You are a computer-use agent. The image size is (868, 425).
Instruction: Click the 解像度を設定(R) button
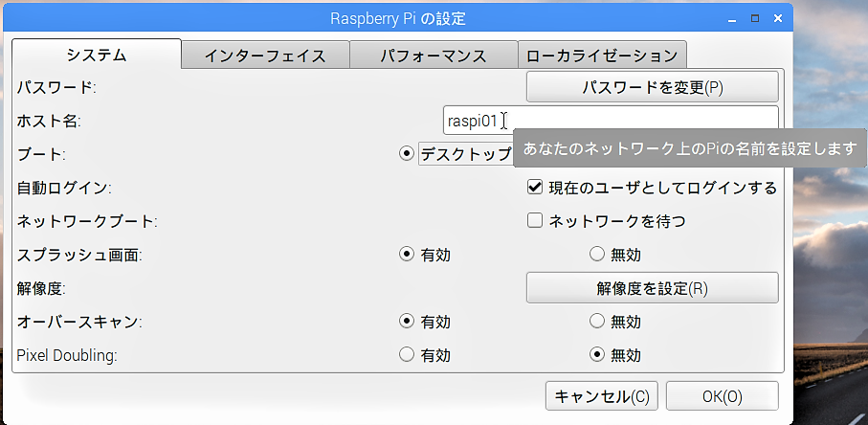[x=652, y=288]
